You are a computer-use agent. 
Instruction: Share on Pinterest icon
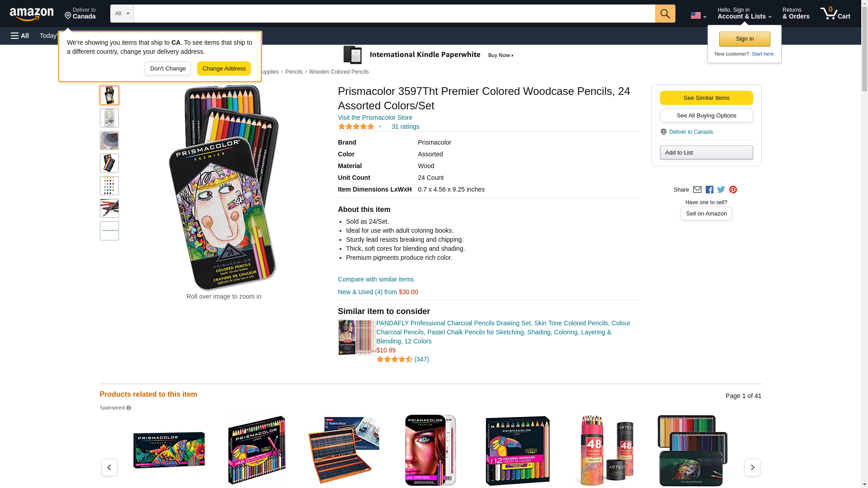[x=733, y=190]
